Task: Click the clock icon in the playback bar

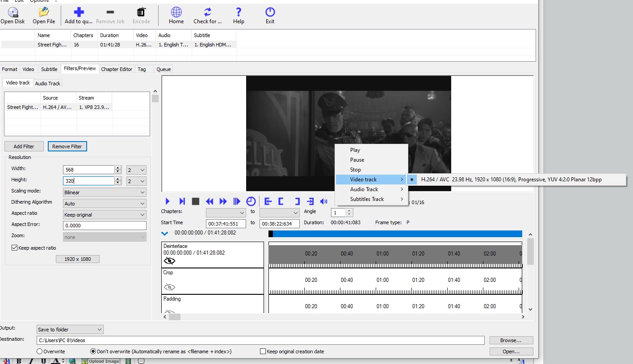Action: coord(251,201)
